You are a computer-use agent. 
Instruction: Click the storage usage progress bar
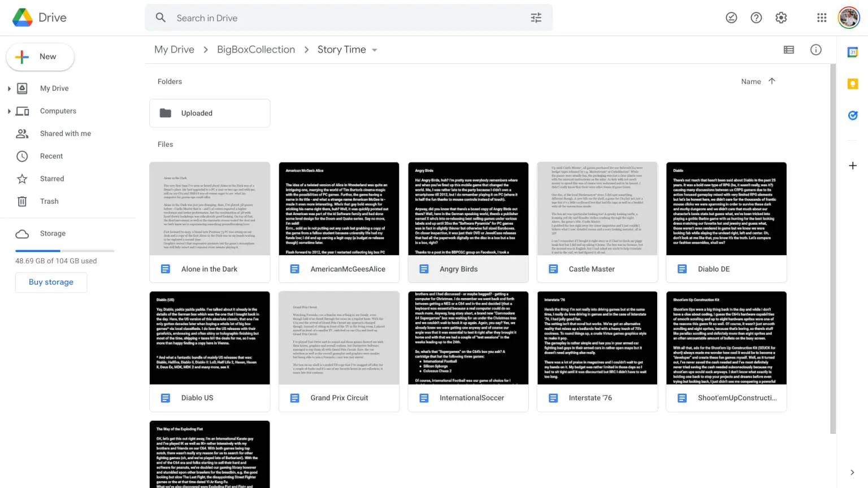(x=64, y=251)
